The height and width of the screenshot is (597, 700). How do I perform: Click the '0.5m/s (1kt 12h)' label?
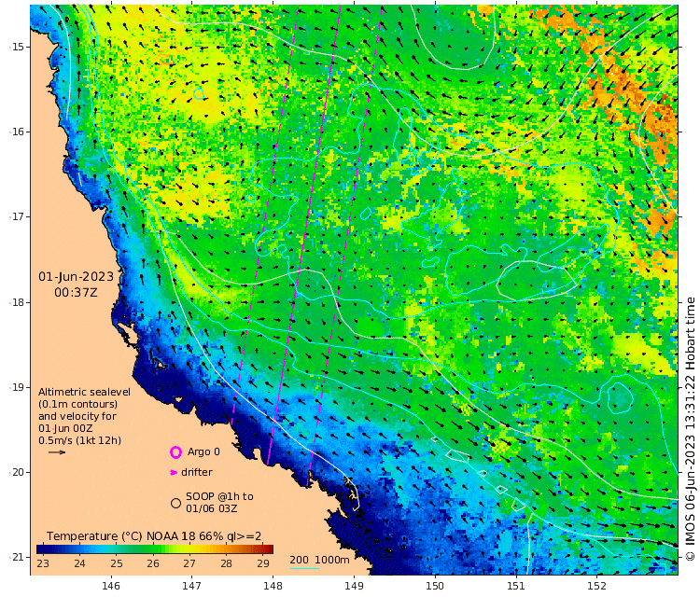[x=80, y=440]
